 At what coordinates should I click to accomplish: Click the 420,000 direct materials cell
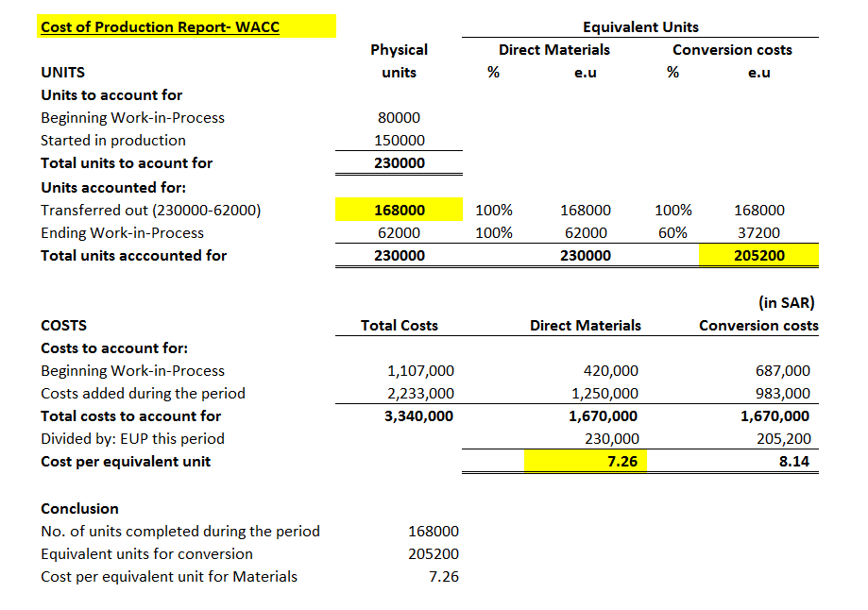coord(611,371)
